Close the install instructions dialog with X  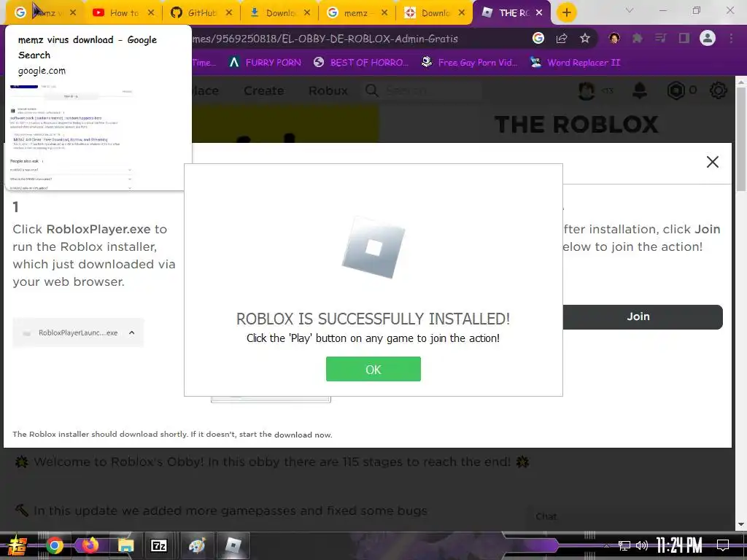point(712,162)
